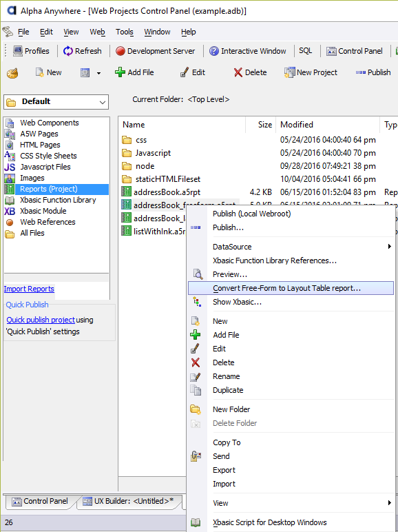The height and width of the screenshot is (532, 398).
Task: Select Xbasic Function Library category
Action: point(58,200)
